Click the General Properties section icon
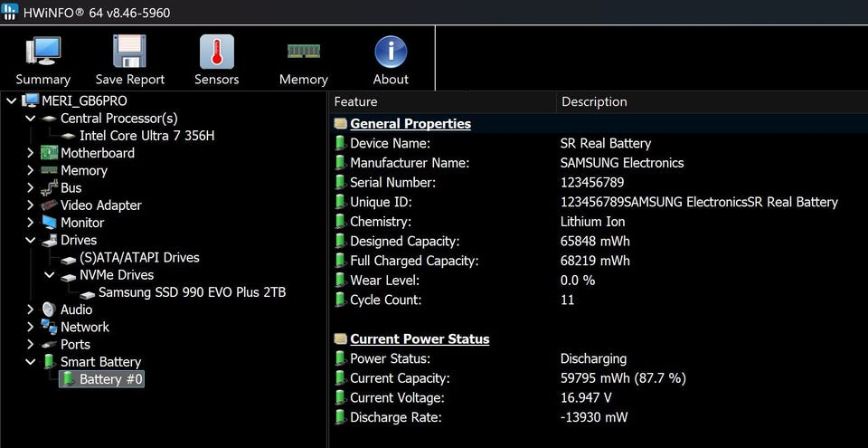Viewport: 868px width, 448px height. [341, 124]
